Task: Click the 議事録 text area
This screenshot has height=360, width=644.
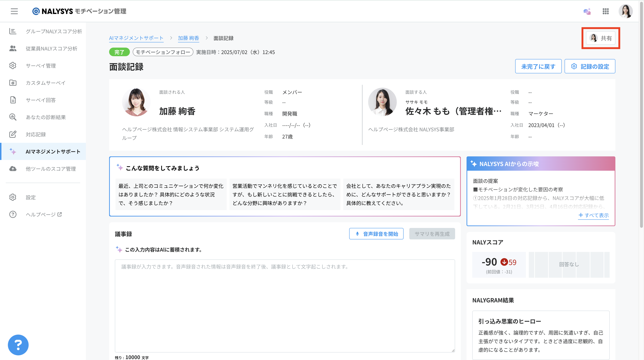Action: [x=285, y=306]
